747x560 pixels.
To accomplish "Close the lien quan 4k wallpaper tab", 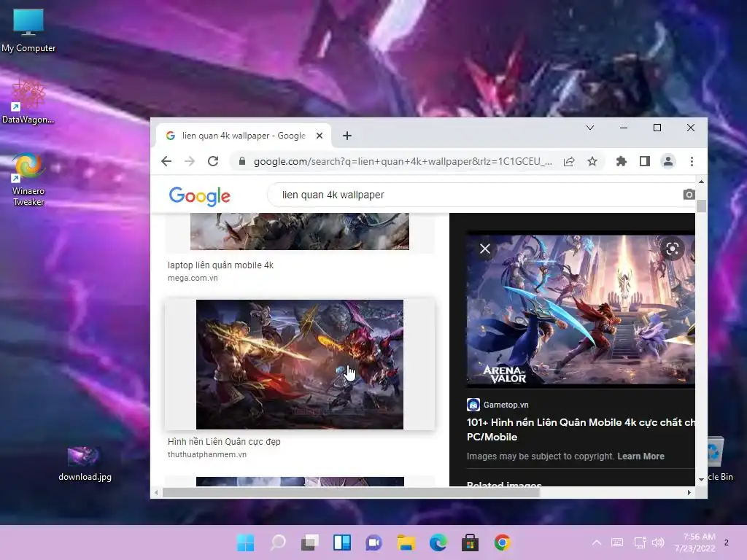I will [320, 136].
